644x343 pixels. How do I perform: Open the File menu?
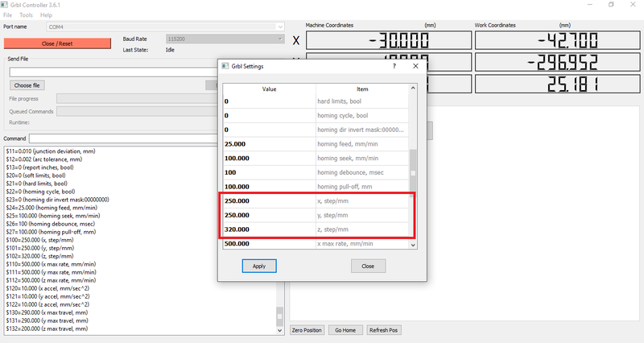(7, 15)
